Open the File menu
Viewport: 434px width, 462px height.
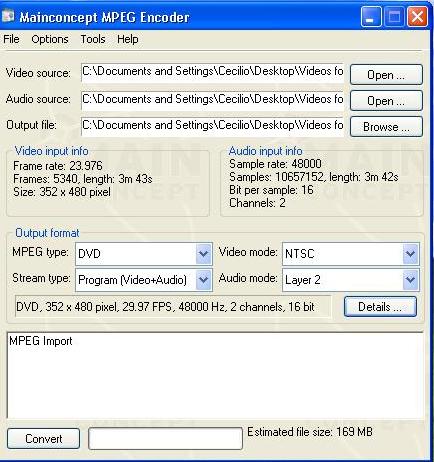pyautogui.click(x=11, y=39)
